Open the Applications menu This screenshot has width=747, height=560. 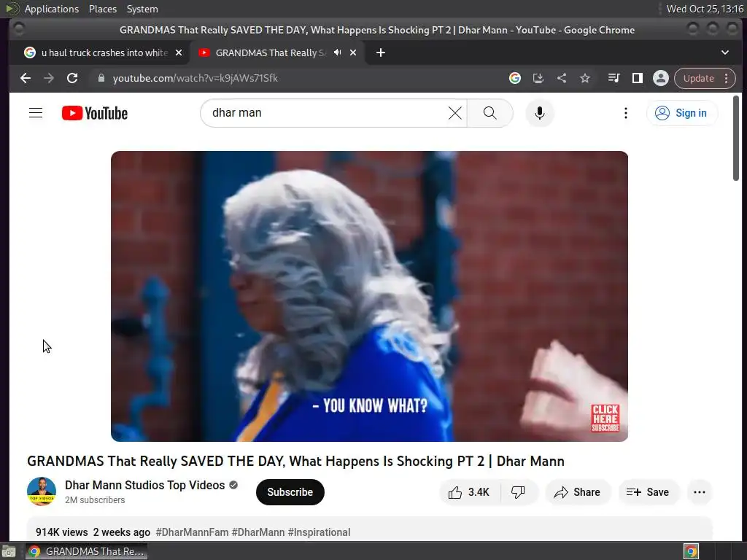pyautogui.click(x=52, y=9)
